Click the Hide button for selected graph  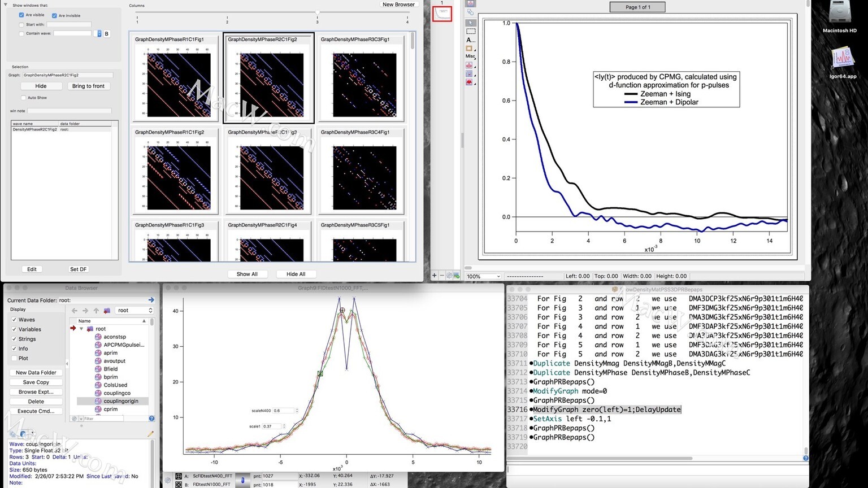(x=41, y=86)
